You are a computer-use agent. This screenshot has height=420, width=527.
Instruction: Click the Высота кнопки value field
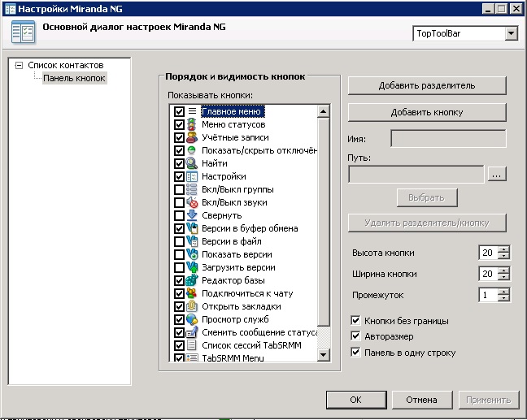488,253
